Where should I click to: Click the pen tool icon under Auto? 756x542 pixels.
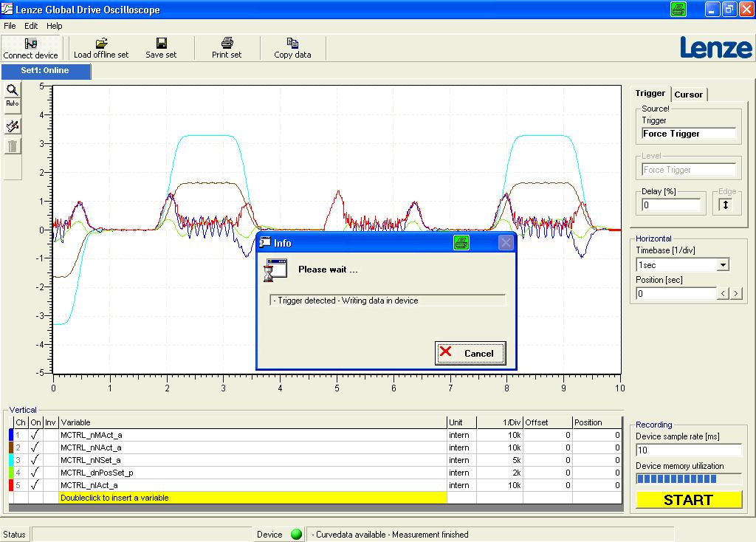pyautogui.click(x=13, y=126)
